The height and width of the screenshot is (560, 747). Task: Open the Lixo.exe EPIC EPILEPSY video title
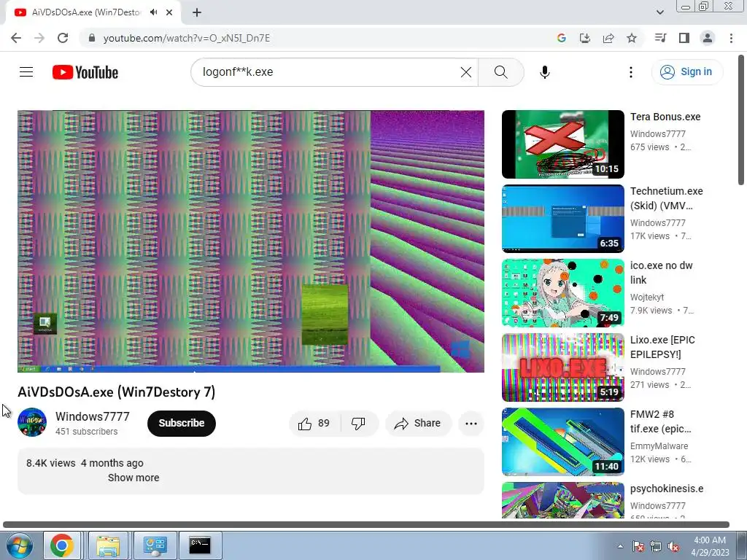pyautogui.click(x=662, y=347)
